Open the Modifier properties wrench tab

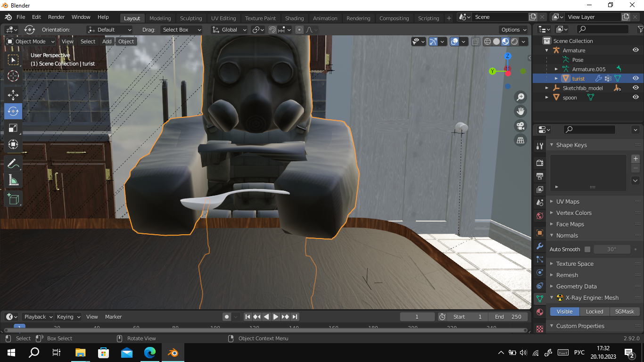click(x=540, y=246)
